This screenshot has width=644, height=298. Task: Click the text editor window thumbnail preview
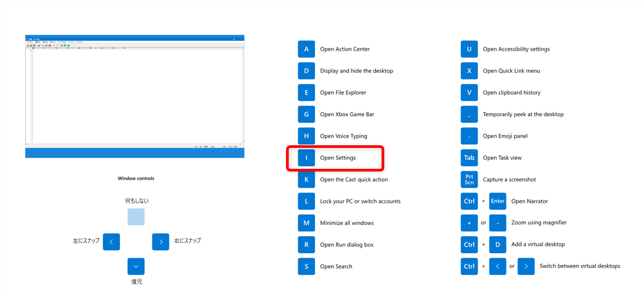point(135,96)
